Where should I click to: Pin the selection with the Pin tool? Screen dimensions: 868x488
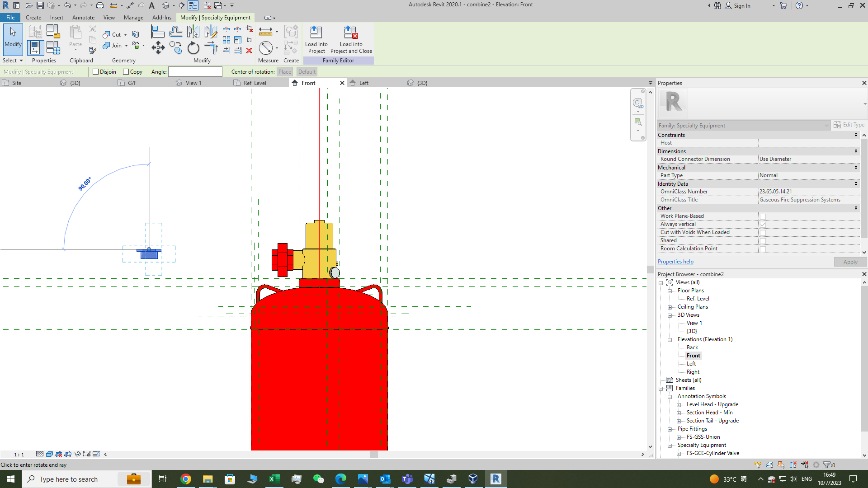(249, 40)
